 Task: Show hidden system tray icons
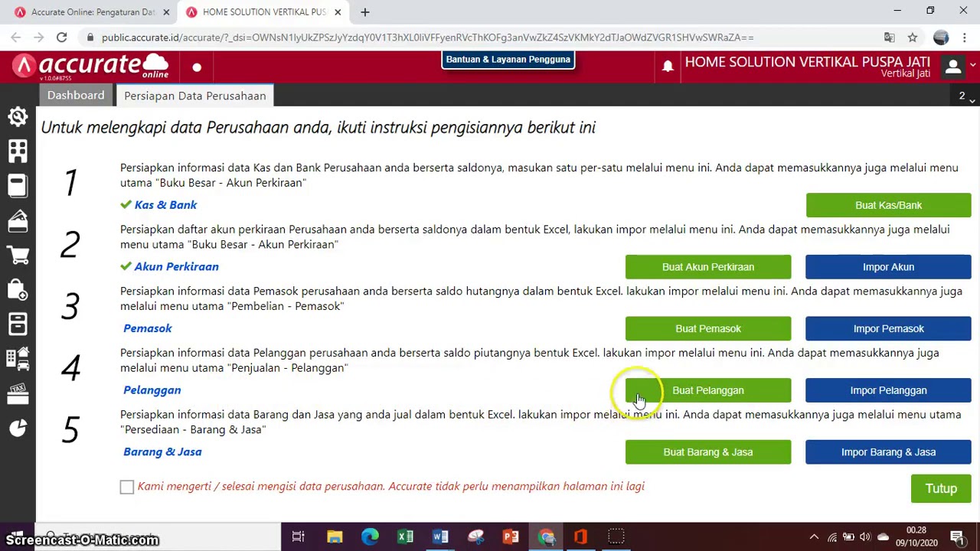(814, 536)
